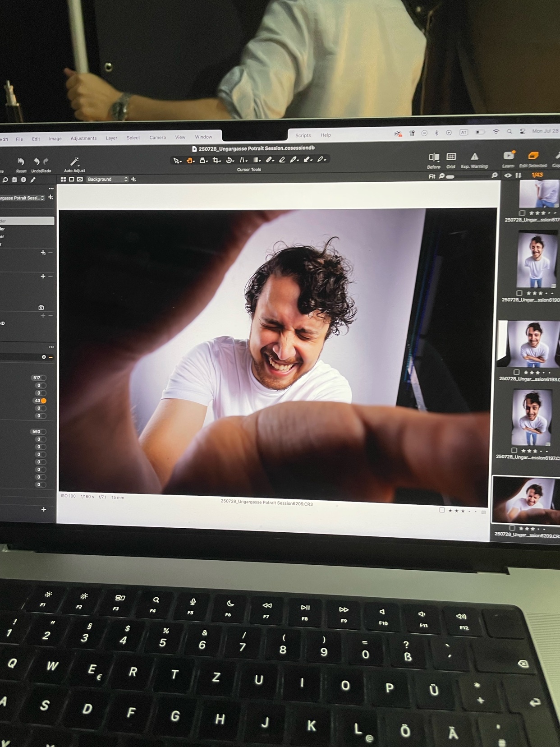
Task: Click the Fit zoom button
Action: pos(432,176)
